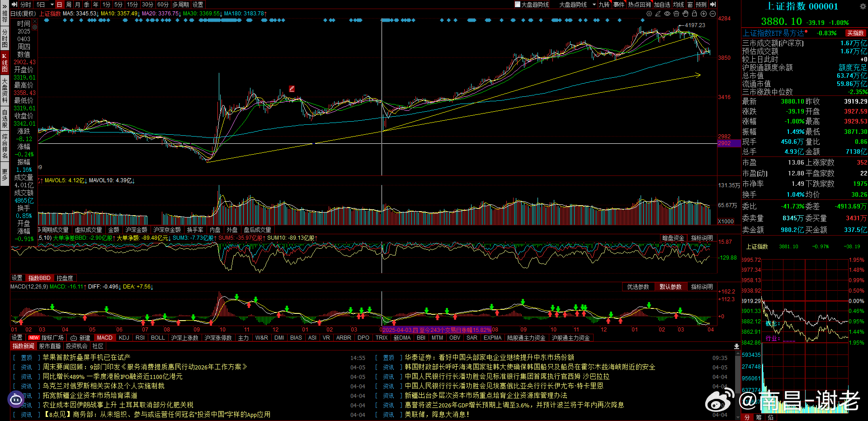Click the 买指数 button
Viewport: 868px width, 421px height.
tap(855, 33)
